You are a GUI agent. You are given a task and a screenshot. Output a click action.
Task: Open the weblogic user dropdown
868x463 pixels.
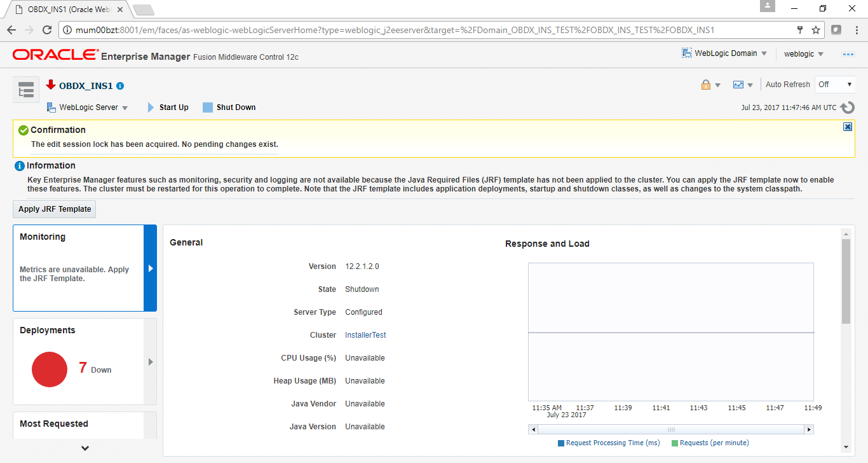point(803,54)
